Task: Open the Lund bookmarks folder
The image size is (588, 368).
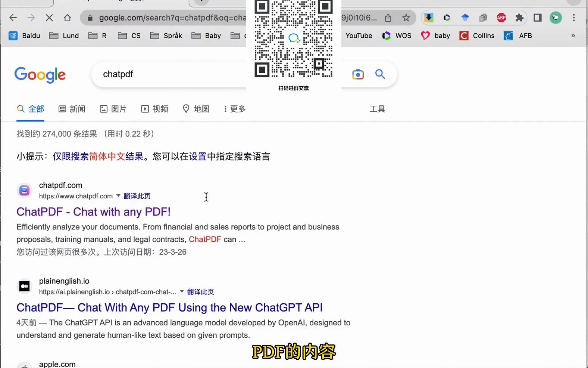Action: pyautogui.click(x=64, y=35)
